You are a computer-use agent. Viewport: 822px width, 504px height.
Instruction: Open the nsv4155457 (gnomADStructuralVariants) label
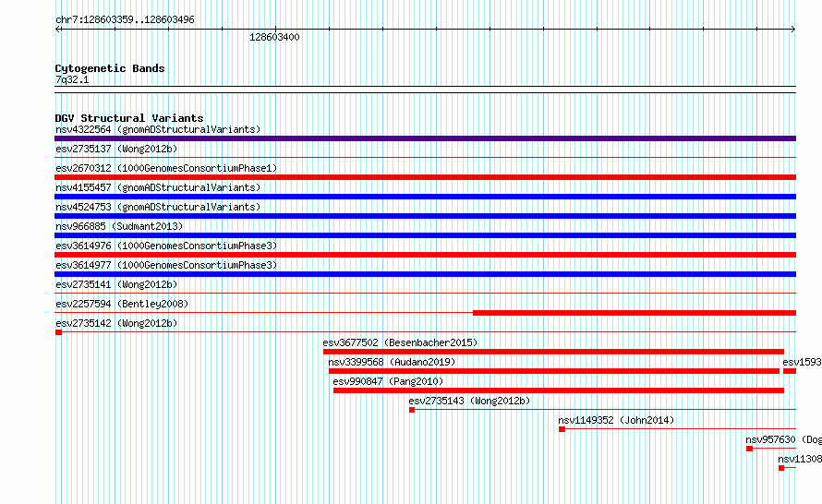point(158,187)
